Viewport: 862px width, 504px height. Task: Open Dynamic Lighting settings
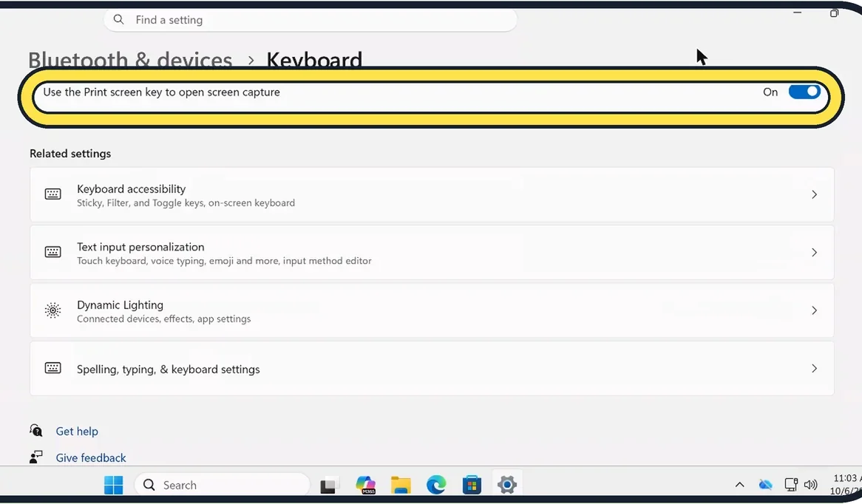click(432, 310)
